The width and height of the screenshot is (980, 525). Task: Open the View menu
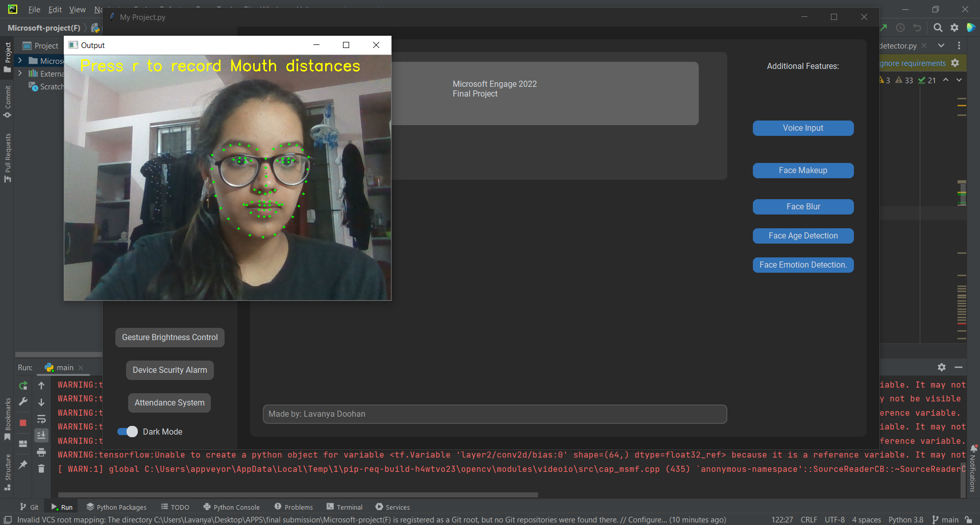click(77, 9)
